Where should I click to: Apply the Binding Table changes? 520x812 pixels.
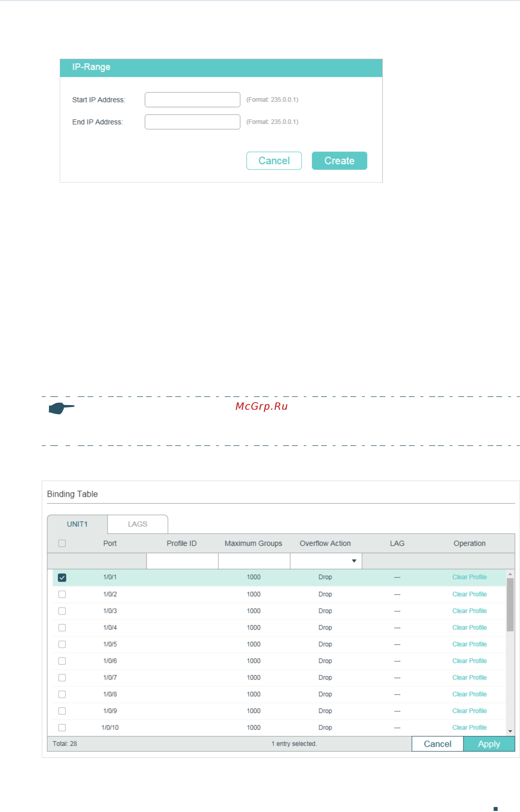[x=489, y=744]
